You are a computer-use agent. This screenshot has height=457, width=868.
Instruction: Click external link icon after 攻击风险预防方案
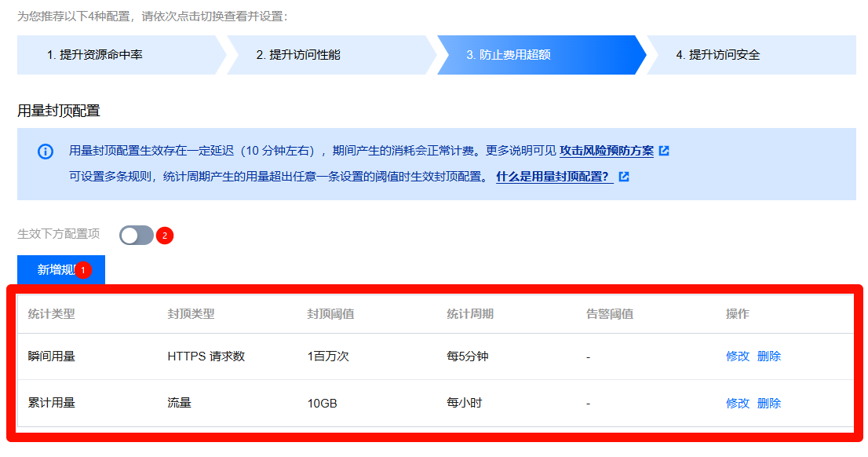[664, 151]
